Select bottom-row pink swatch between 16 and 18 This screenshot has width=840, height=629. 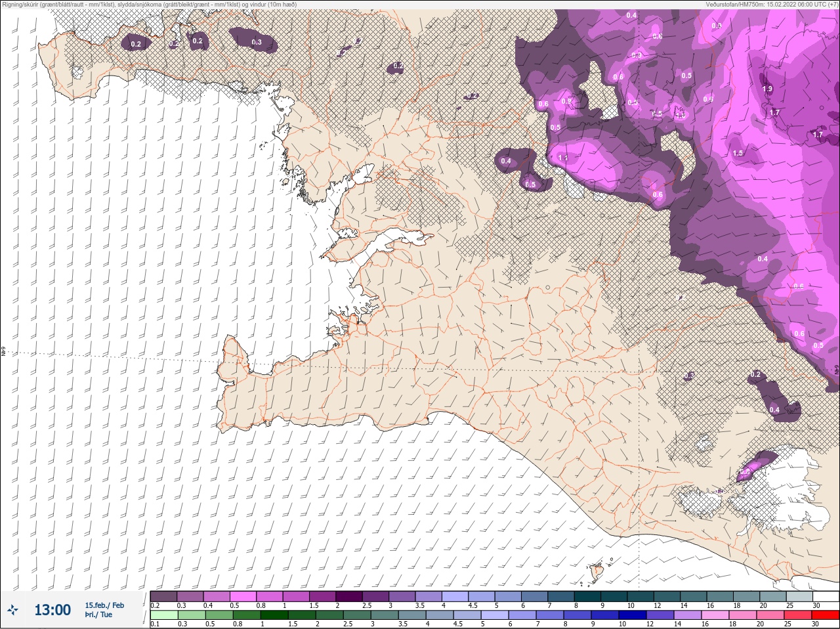pos(715,615)
